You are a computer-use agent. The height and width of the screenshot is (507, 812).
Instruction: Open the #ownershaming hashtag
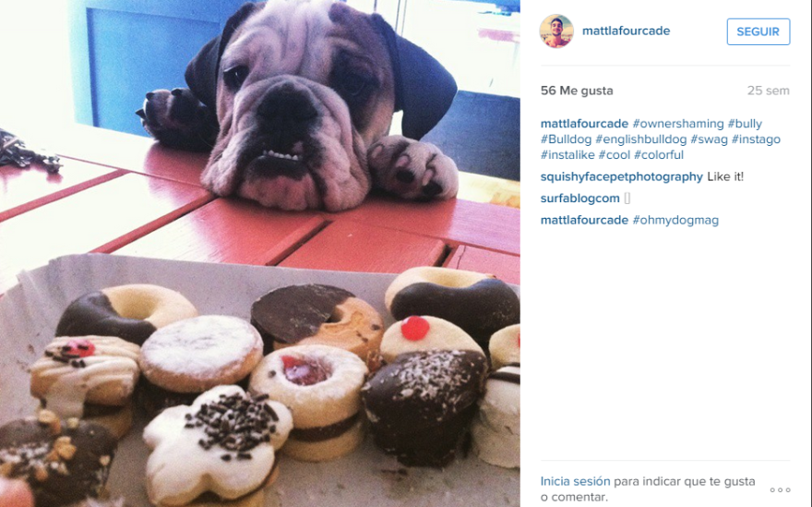tap(678, 124)
